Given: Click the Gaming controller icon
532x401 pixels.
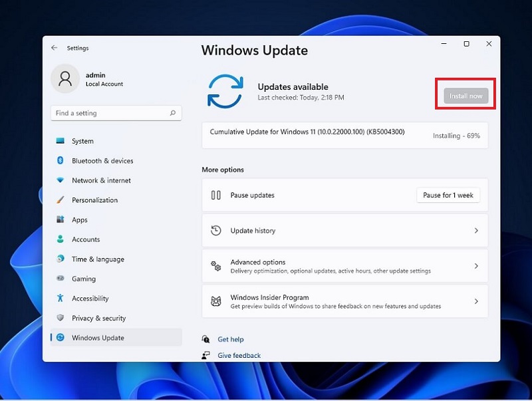Looking at the screenshot, I should (x=61, y=279).
